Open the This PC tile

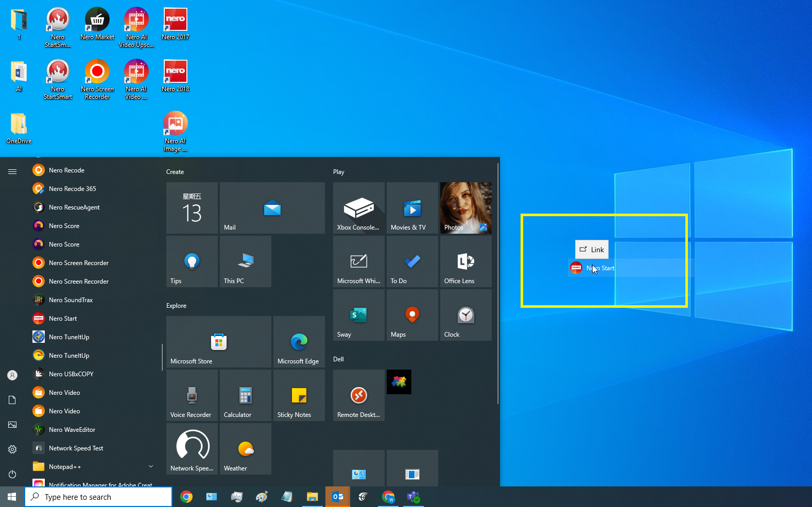[246, 261]
